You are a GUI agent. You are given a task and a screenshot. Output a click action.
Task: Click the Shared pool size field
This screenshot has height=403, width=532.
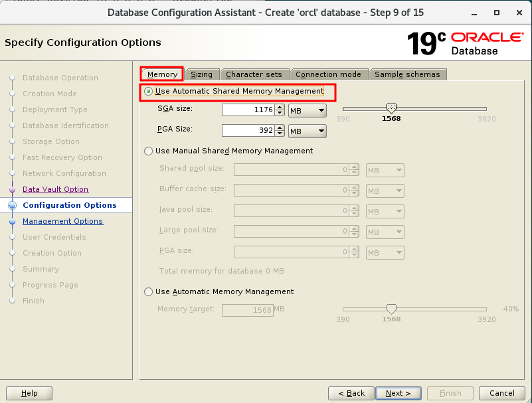tap(292, 170)
